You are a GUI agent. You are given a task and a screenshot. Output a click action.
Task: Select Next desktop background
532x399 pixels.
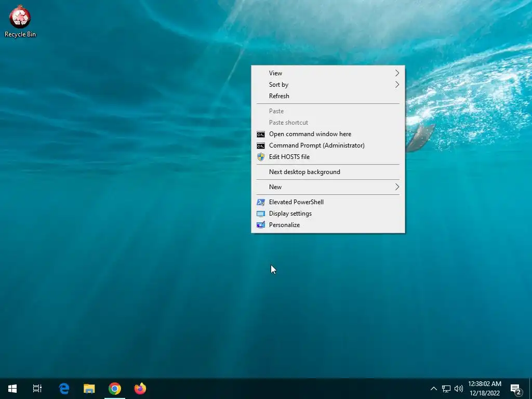[328, 172]
